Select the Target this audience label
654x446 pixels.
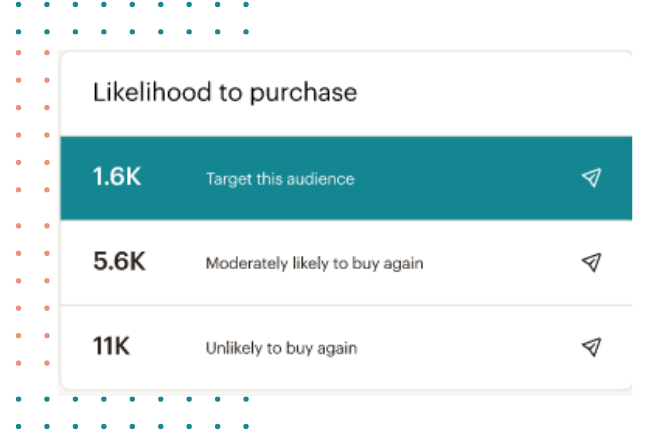tap(280, 179)
